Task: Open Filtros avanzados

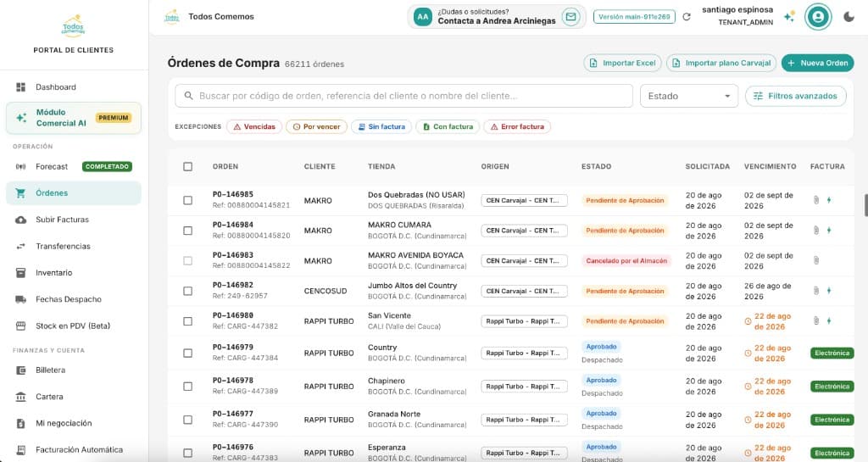Action: click(795, 96)
